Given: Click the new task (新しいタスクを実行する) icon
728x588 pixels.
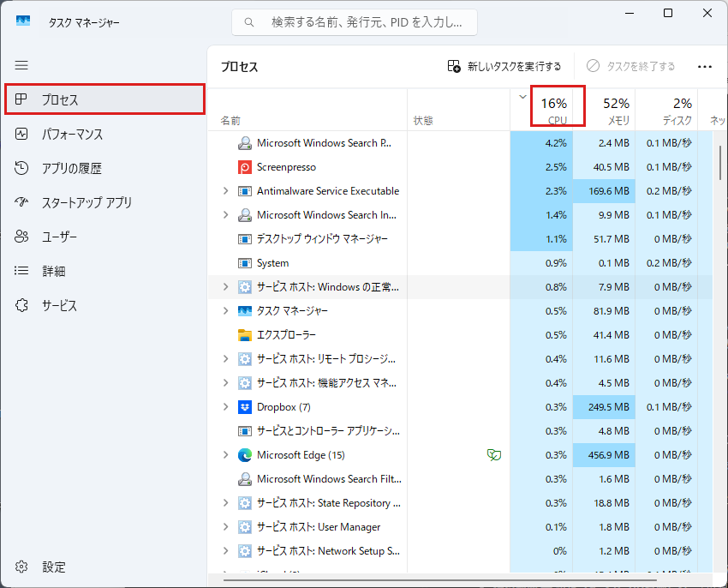Looking at the screenshot, I should [454, 66].
